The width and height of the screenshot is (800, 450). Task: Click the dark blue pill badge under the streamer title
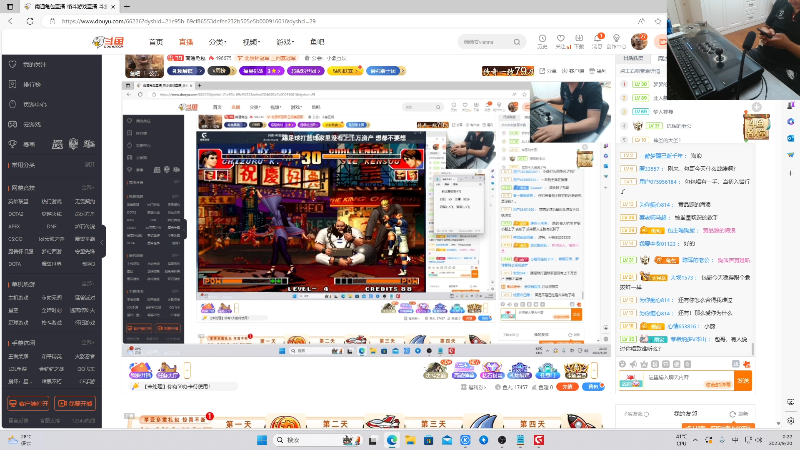click(x=186, y=70)
